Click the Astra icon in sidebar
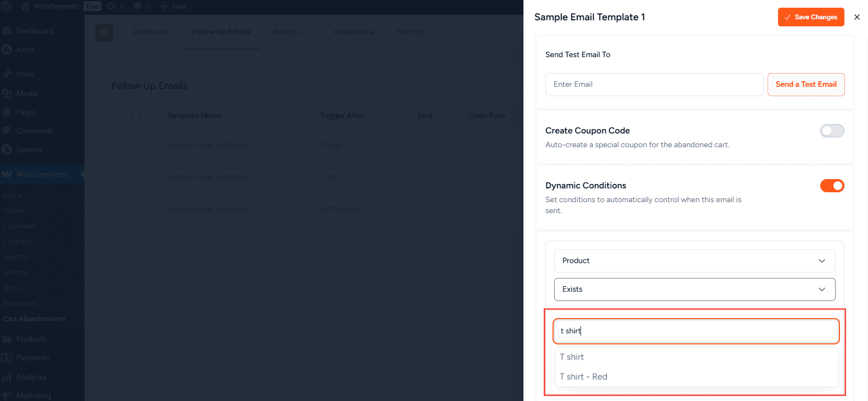The width and height of the screenshot is (868, 401). [x=7, y=49]
